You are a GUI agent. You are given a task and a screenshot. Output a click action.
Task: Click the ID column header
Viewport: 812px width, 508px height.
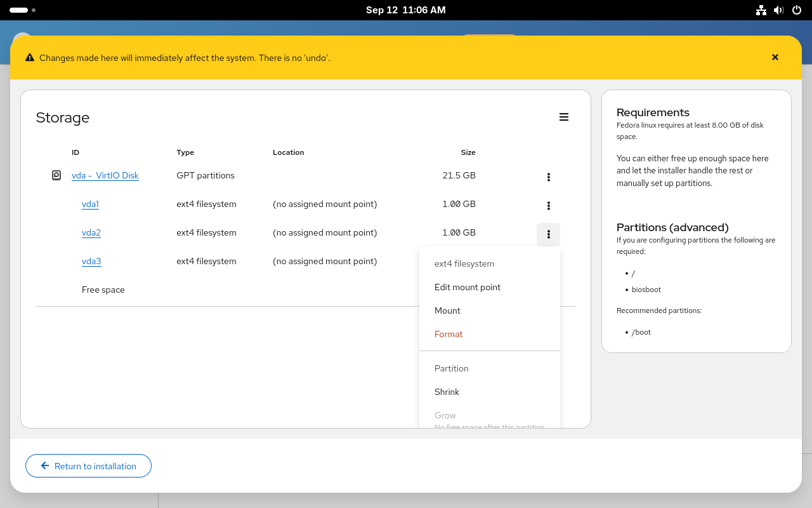[x=75, y=152]
